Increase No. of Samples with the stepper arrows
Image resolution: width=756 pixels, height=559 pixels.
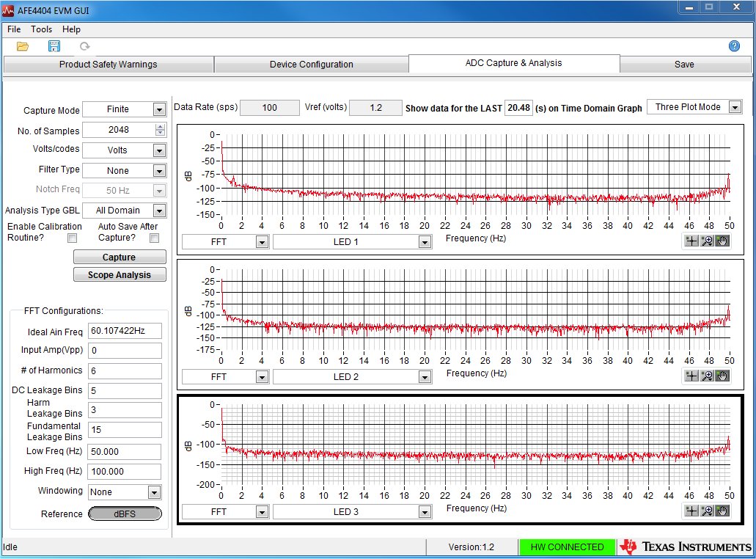(161, 127)
